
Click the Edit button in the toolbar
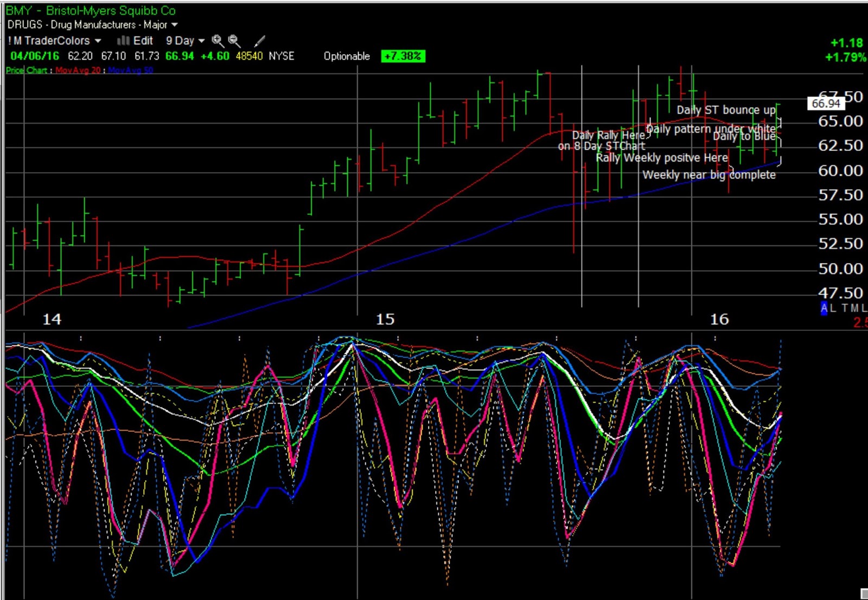point(143,40)
